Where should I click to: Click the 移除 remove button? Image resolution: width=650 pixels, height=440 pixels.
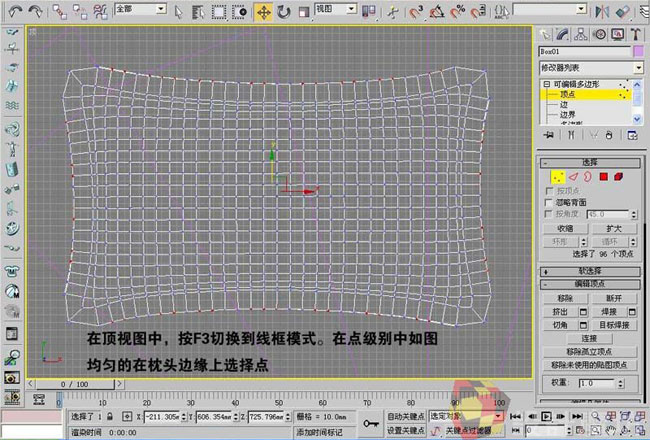coord(565,298)
